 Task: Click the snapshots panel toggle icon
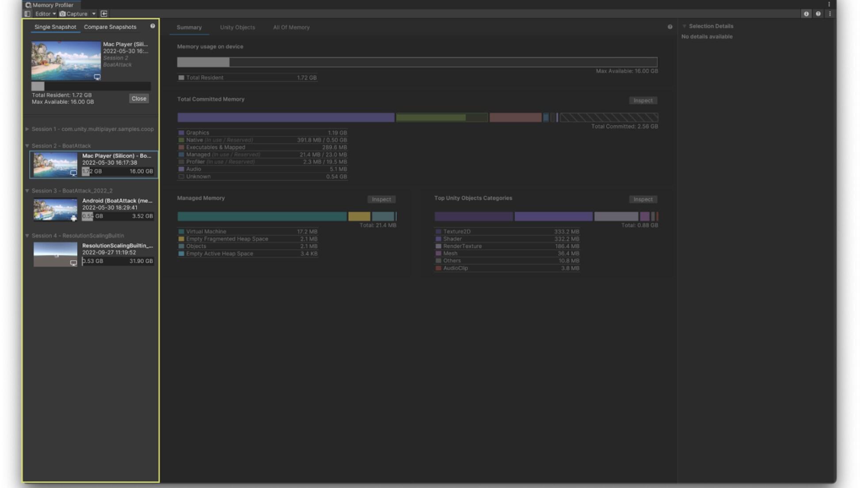(x=28, y=14)
